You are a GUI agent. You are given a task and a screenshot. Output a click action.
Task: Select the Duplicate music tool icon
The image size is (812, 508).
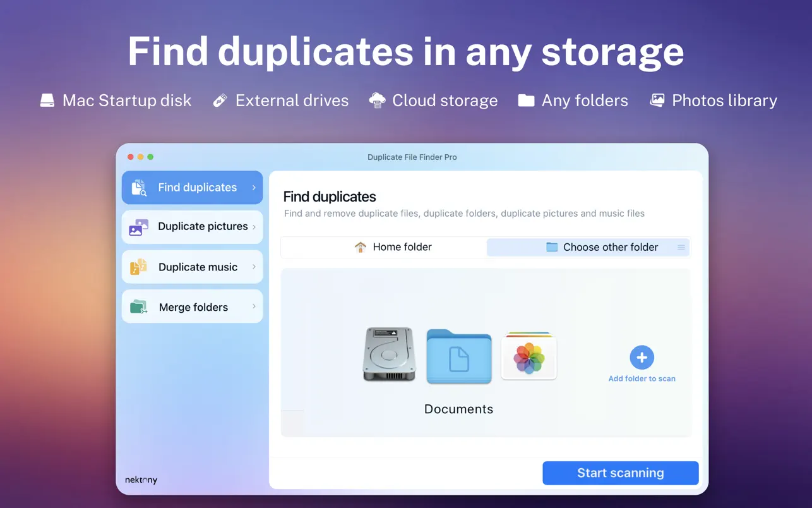point(139,267)
